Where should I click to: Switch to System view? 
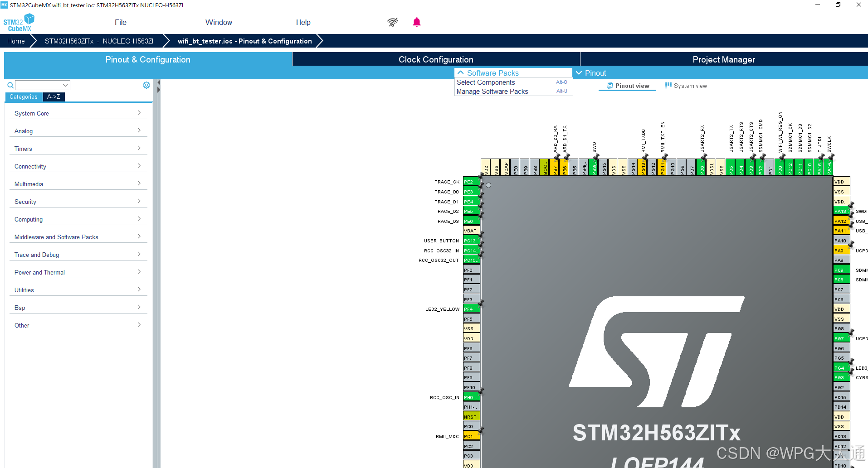[686, 86]
